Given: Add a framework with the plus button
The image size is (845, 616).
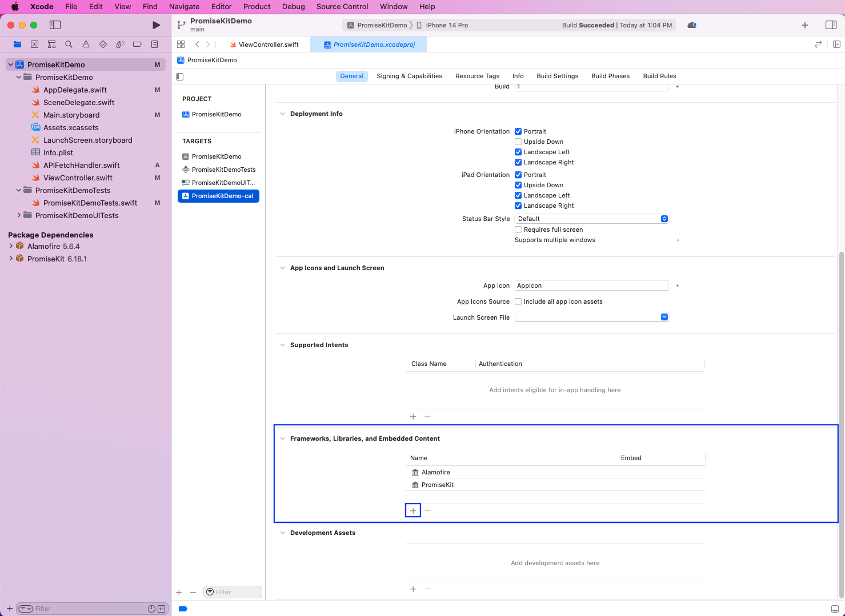Looking at the screenshot, I should point(413,510).
